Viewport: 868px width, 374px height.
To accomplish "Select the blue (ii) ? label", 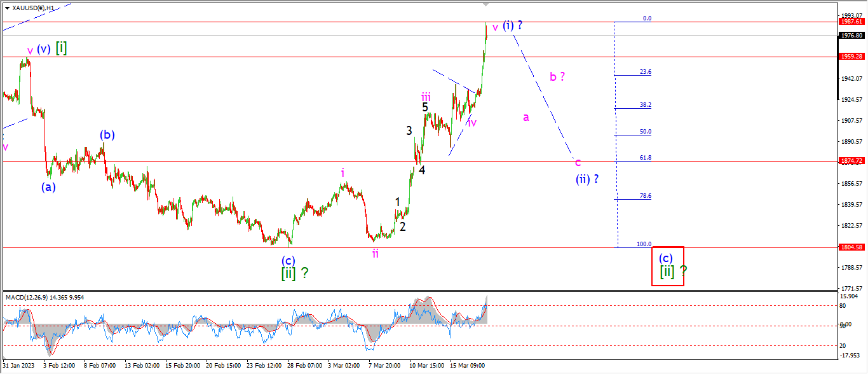I will coord(587,179).
